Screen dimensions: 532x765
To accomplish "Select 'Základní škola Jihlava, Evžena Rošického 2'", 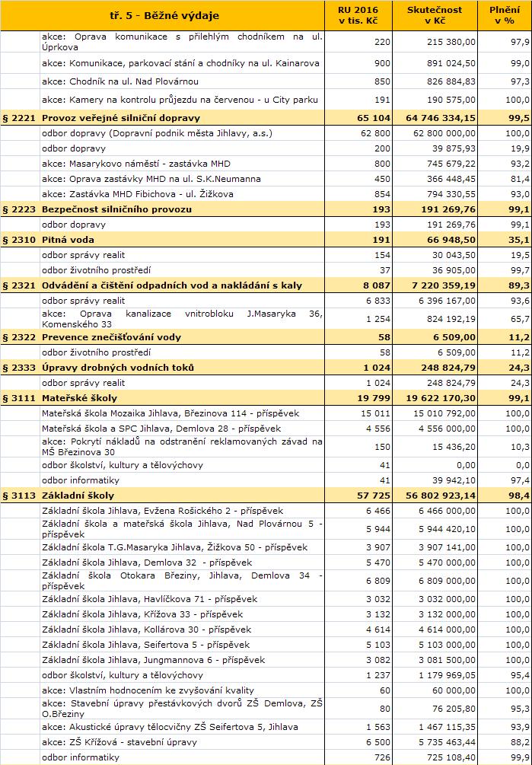I will 162,511.
